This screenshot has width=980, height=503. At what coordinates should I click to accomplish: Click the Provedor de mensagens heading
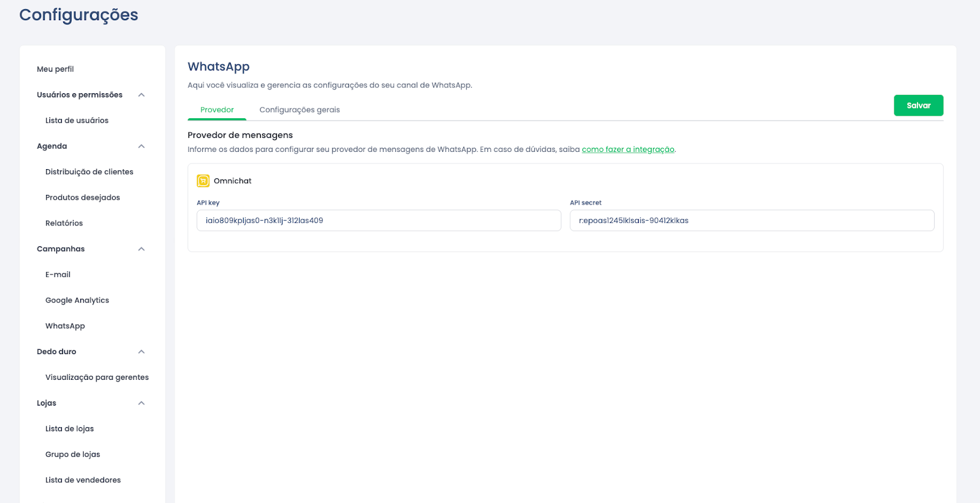(240, 135)
